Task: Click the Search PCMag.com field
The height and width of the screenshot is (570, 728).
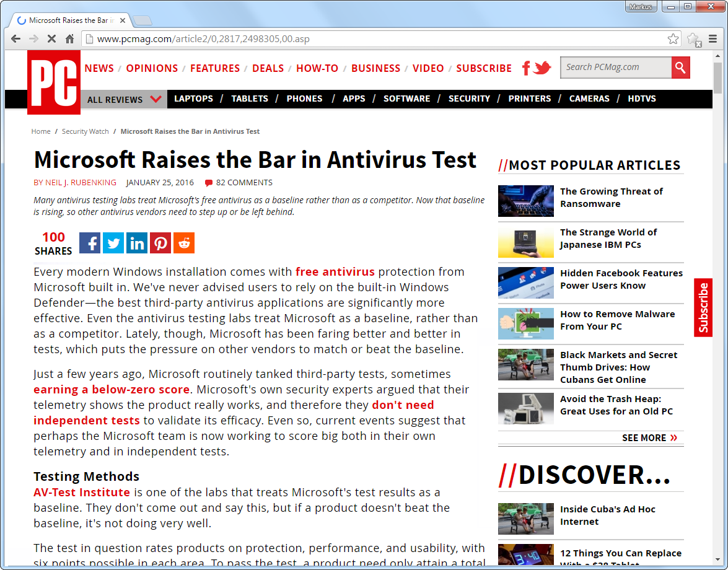Action: (616, 68)
